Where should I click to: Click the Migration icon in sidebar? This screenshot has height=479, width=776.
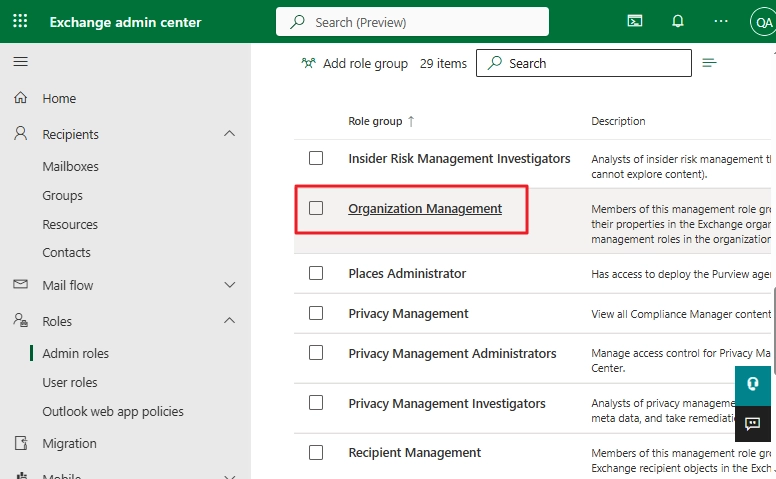(21, 443)
